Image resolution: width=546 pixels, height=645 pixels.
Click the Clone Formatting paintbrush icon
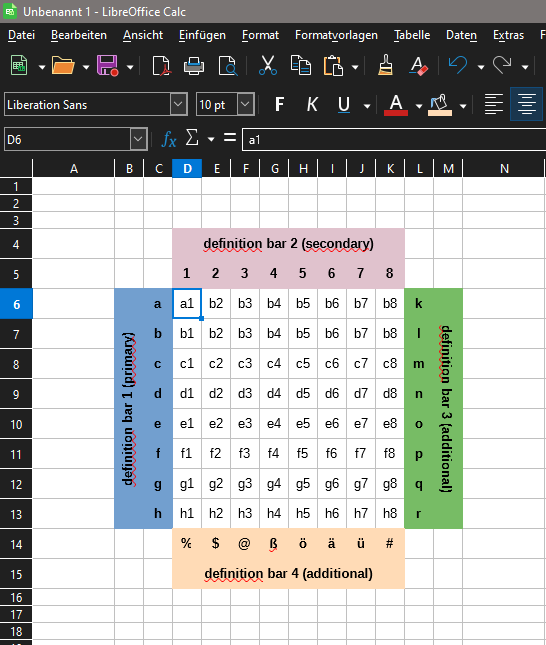(386, 66)
